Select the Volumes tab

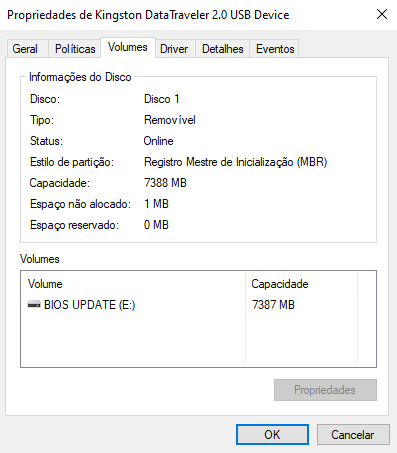tap(128, 47)
